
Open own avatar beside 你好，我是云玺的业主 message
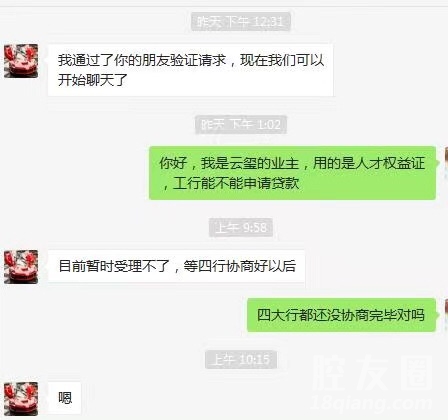[x=446, y=163]
